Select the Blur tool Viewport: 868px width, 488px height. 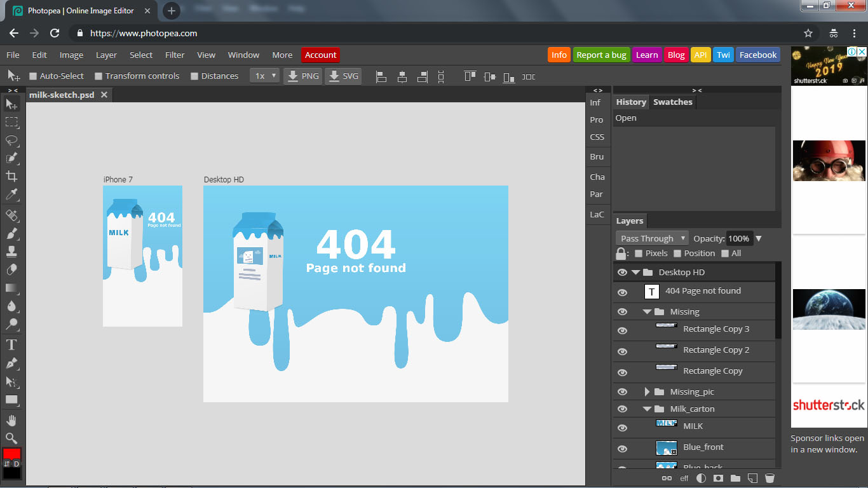(x=11, y=306)
